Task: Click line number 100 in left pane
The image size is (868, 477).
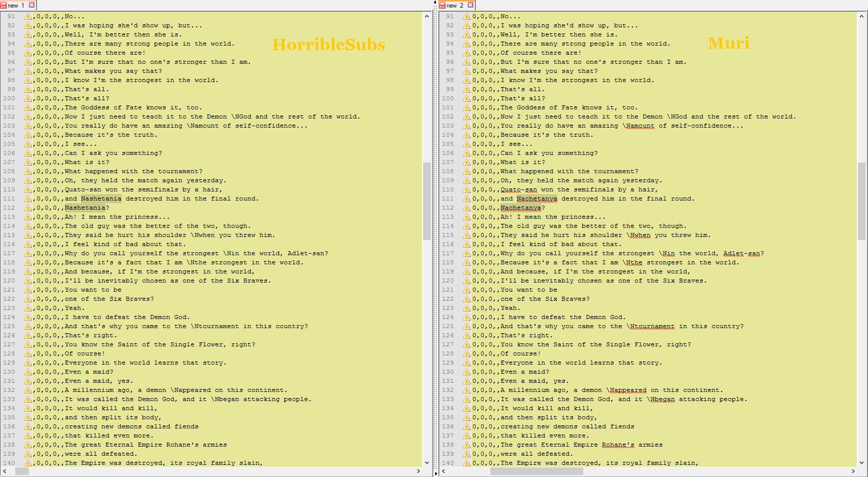Action: pyautogui.click(x=9, y=99)
